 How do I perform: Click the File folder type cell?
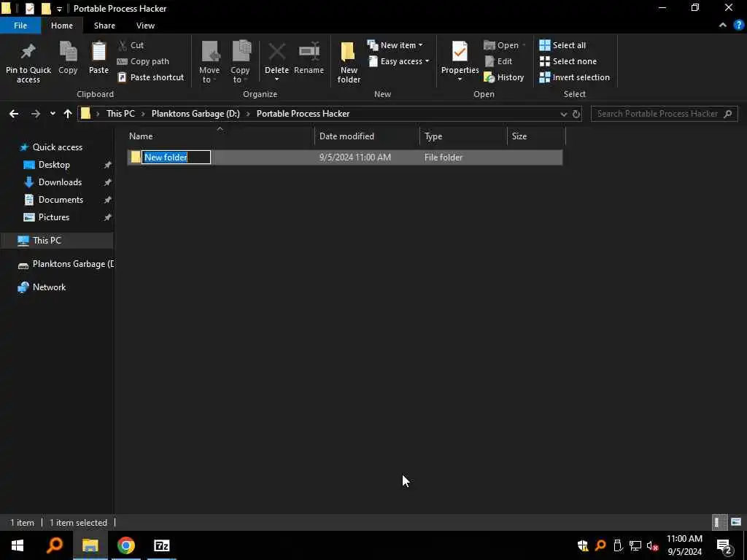(443, 157)
